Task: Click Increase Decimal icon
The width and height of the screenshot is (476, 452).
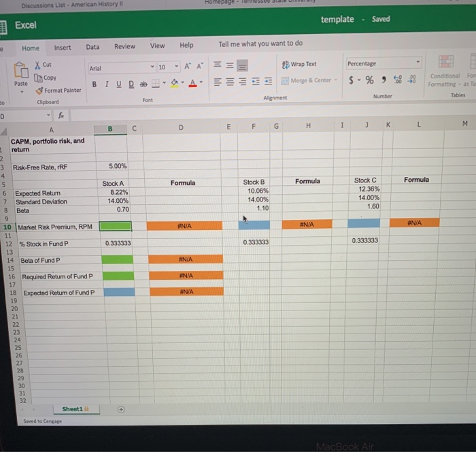Action: coord(398,80)
